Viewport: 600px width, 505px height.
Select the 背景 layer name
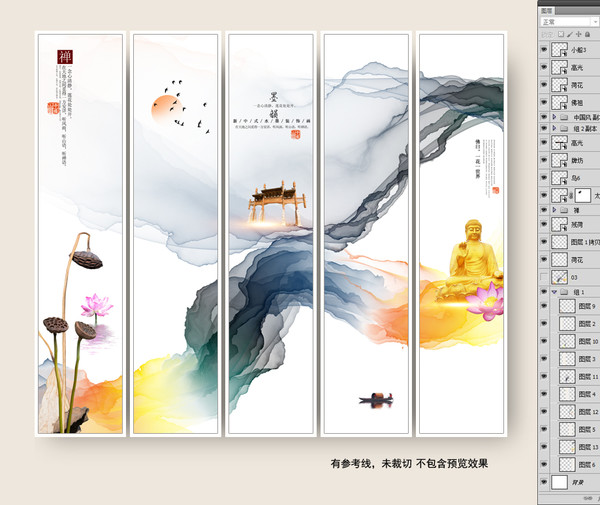[x=578, y=482]
